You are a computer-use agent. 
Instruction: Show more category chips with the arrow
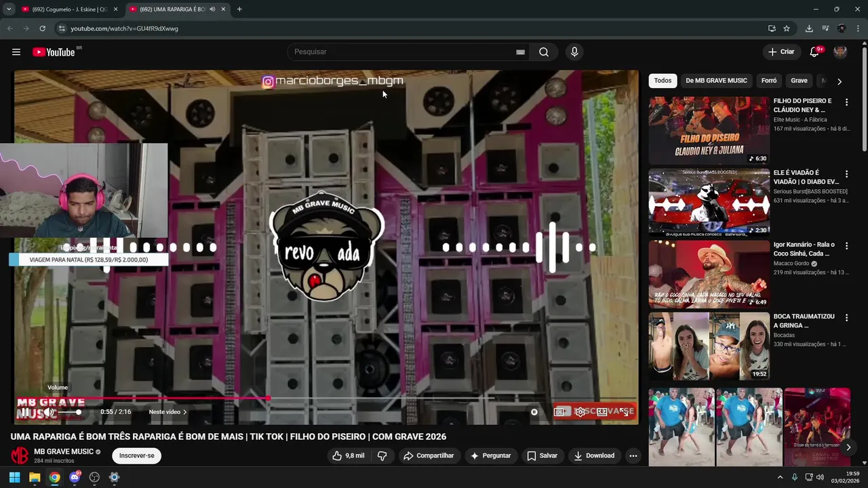point(839,81)
